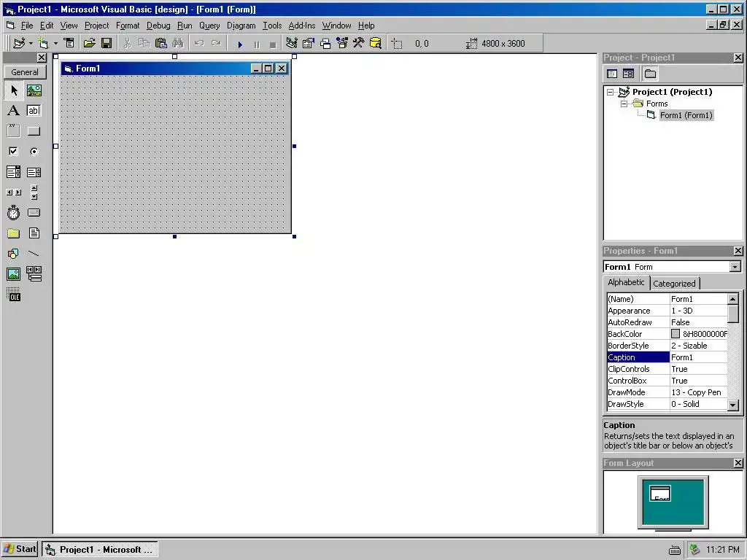Select the Image control tool

pyautogui.click(x=14, y=274)
